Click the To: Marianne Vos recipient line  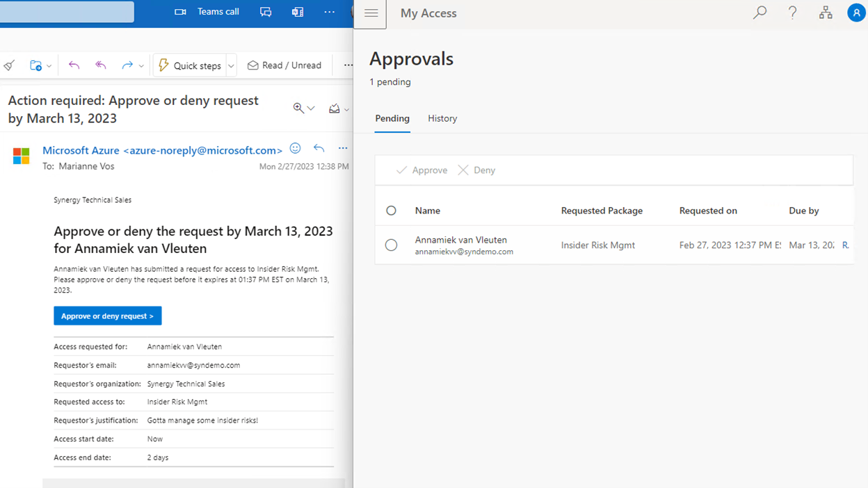[x=78, y=167]
